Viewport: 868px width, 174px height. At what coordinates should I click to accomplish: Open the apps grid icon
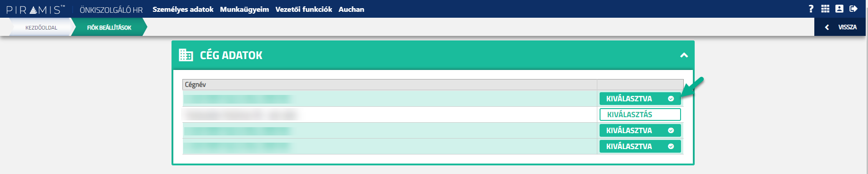coord(825,9)
